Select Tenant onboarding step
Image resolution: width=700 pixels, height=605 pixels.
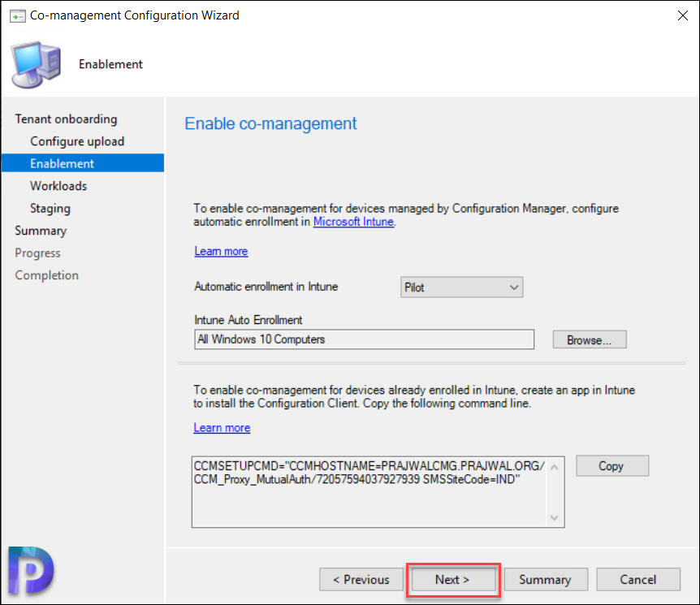(66, 119)
